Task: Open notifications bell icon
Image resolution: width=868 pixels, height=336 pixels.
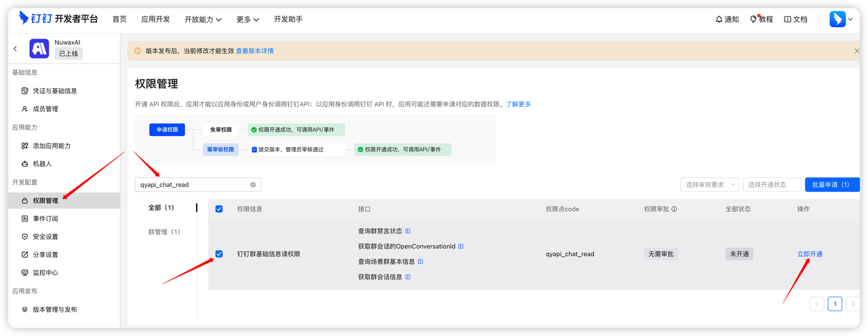Action: (719, 19)
